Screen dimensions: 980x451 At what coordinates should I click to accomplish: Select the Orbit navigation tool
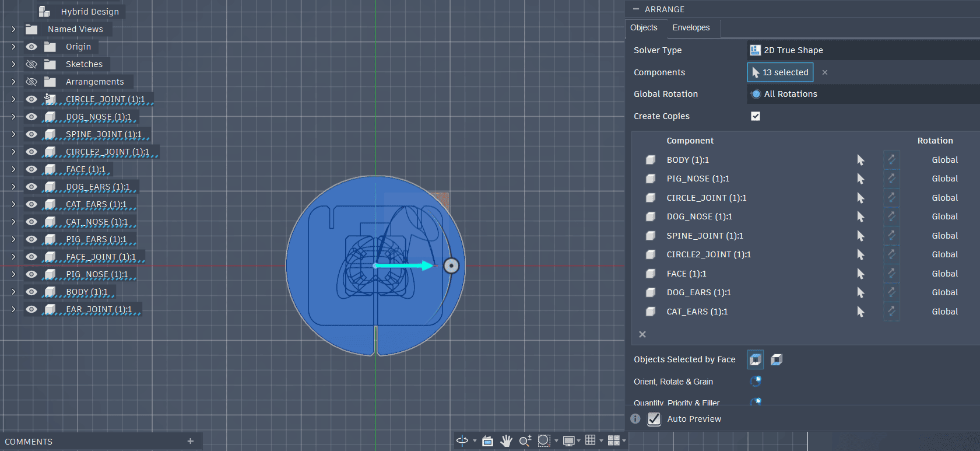point(462,440)
